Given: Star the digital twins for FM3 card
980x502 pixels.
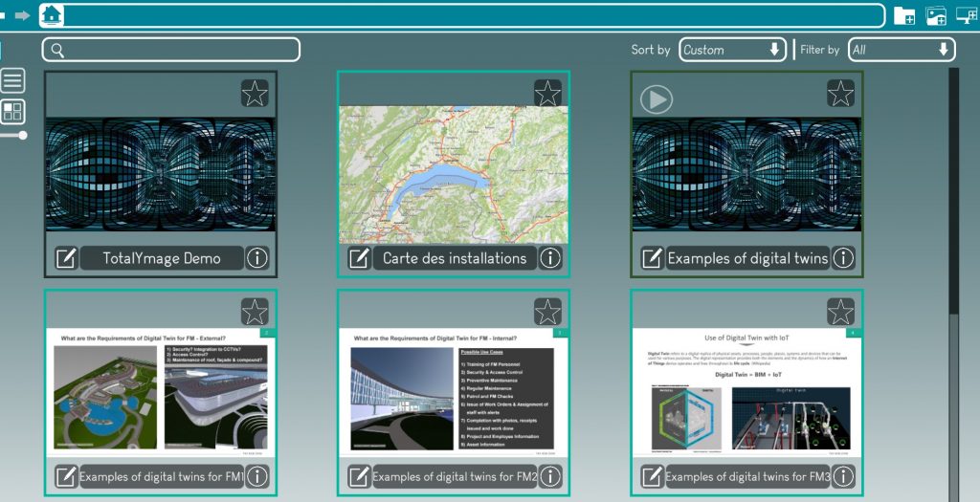Looking at the screenshot, I should tap(840, 312).
